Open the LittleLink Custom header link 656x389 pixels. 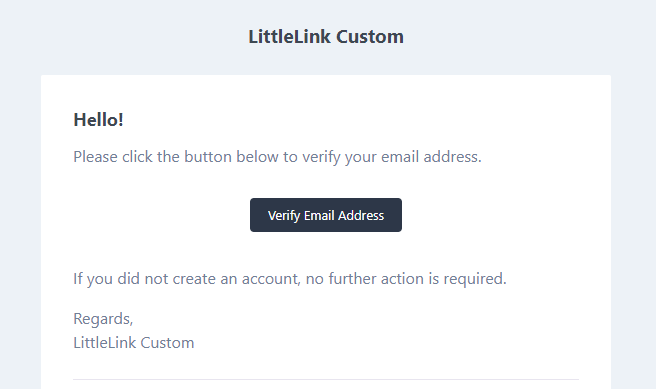tap(326, 37)
